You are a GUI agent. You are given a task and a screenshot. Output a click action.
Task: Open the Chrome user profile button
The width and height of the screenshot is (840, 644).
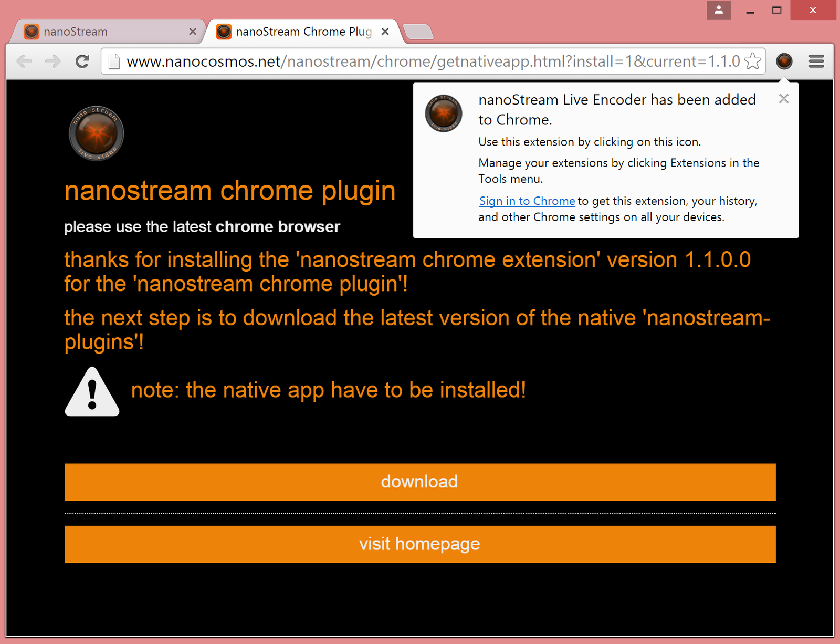click(x=718, y=10)
